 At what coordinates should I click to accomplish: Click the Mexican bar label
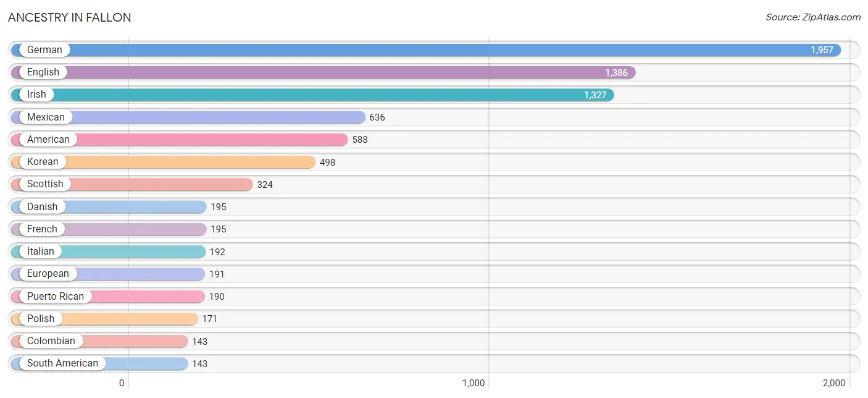pos(46,117)
